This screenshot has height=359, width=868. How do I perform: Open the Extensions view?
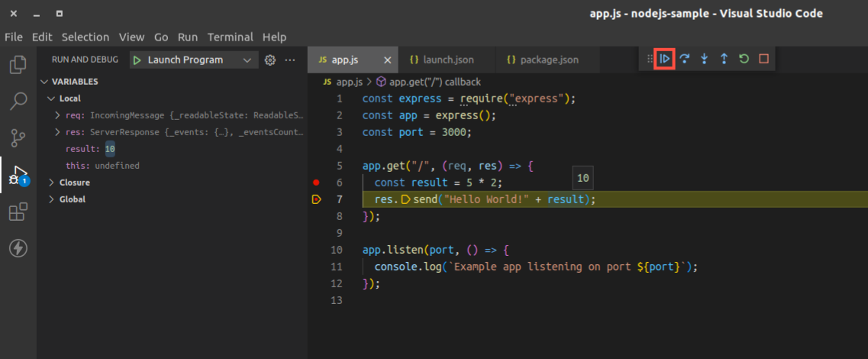click(18, 212)
